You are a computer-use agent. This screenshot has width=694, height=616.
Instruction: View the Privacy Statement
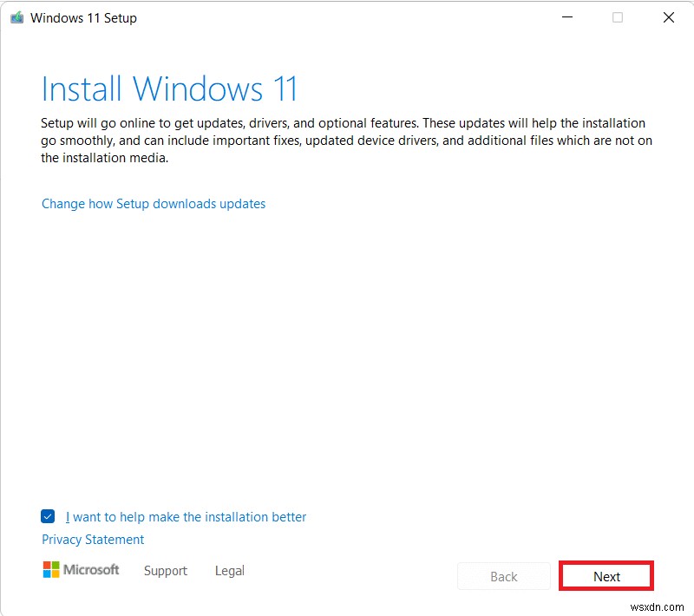click(92, 539)
